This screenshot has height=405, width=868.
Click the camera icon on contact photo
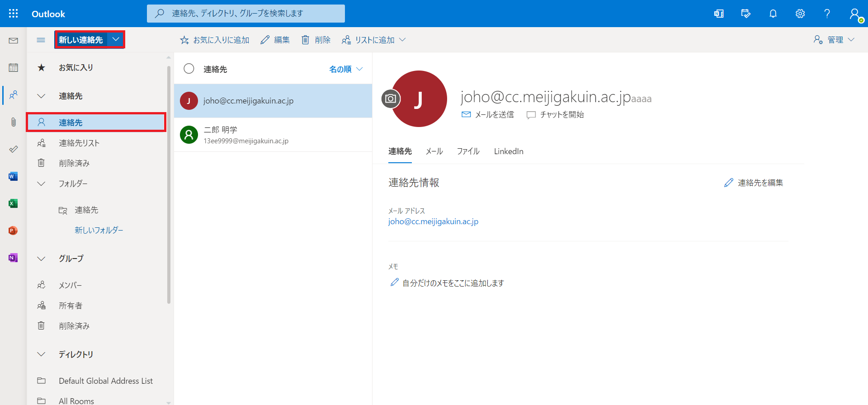[391, 99]
